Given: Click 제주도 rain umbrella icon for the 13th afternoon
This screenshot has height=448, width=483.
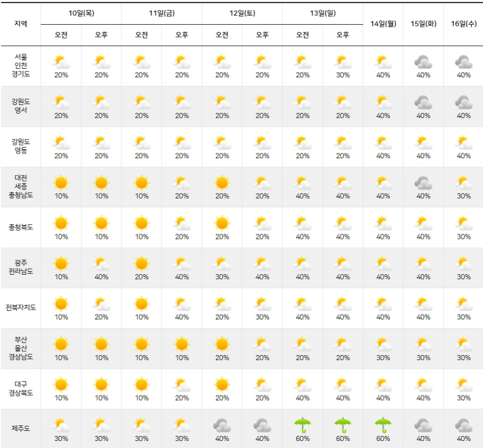Looking at the screenshot, I should (x=343, y=425).
